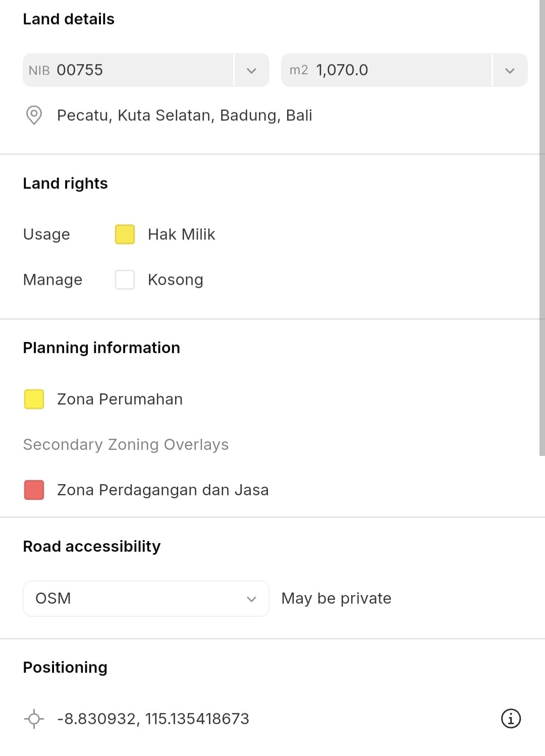Click the red Zona Perdagangan dan Jasa swatch
This screenshot has width=545, height=756.
click(34, 490)
